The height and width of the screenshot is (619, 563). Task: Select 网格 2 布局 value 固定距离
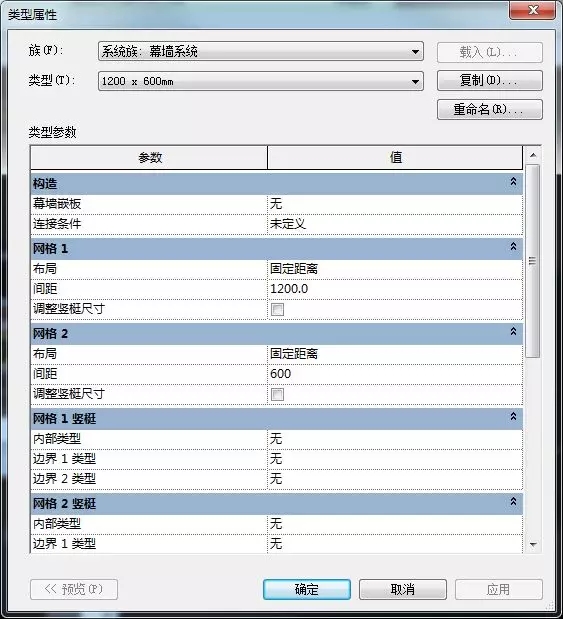point(395,354)
